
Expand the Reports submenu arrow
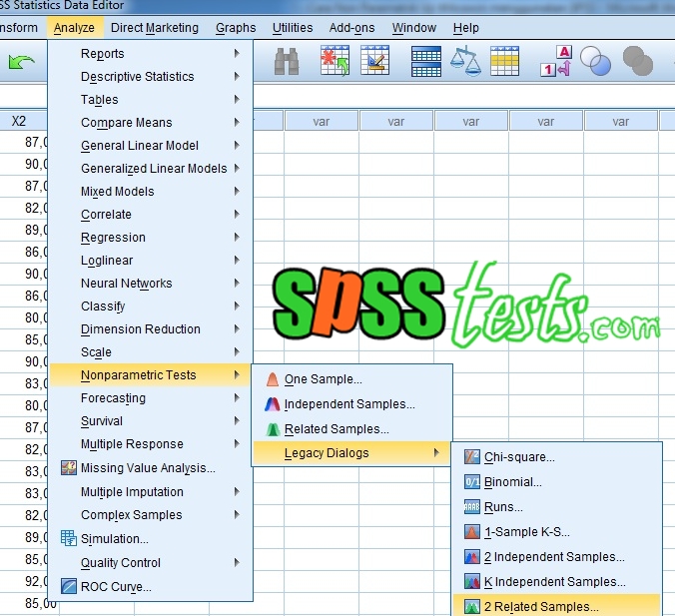coord(237,53)
